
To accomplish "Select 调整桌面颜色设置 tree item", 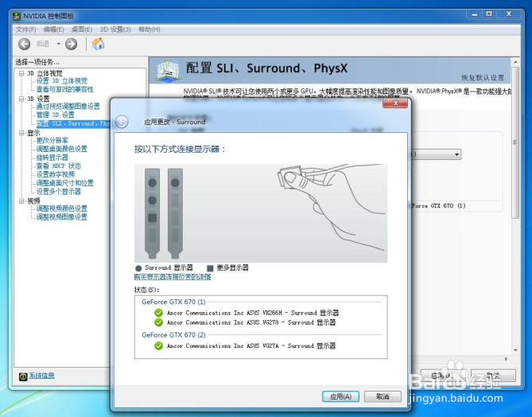I will [62, 149].
